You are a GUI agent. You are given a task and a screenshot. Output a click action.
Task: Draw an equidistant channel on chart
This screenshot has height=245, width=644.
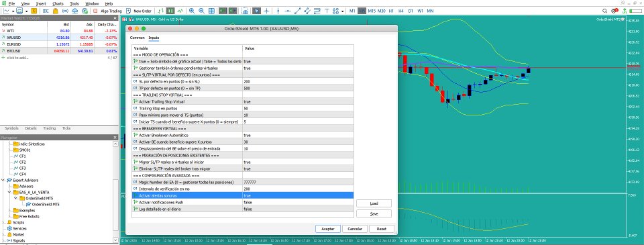pos(307,11)
